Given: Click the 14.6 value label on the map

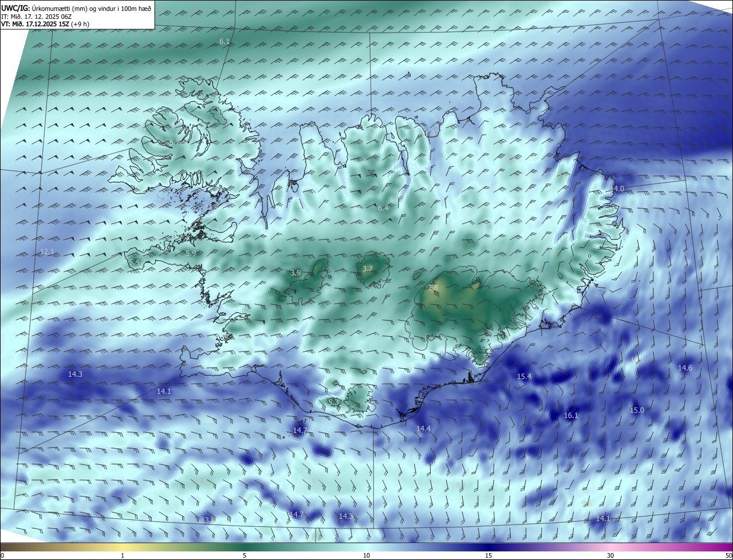Looking at the screenshot, I should tap(685, 368).
